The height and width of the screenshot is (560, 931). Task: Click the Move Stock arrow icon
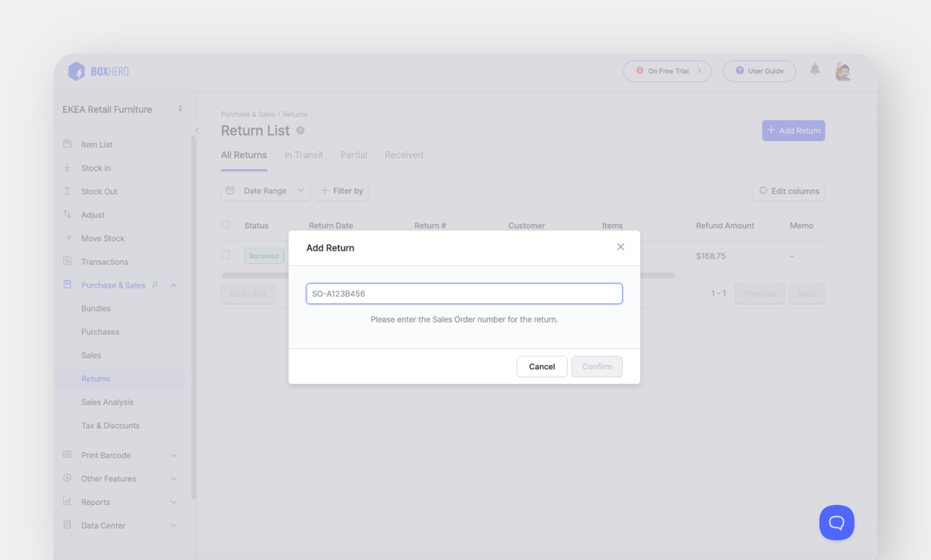click(x=68, y=238)
